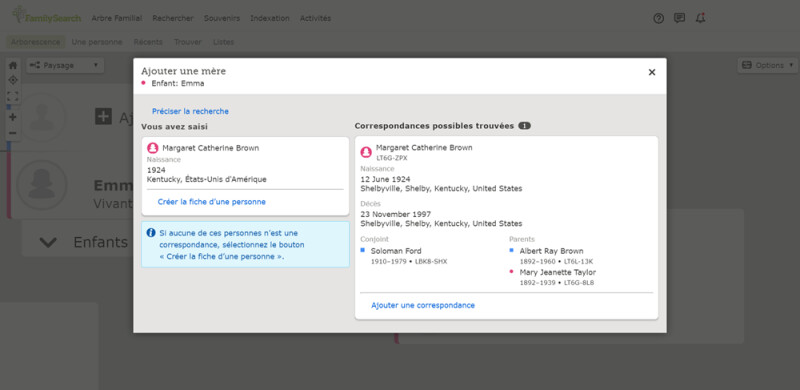The height and width of the screenshot is (390, 800).
Task: Zoom in with the plus icon
Action: (13, 117)
